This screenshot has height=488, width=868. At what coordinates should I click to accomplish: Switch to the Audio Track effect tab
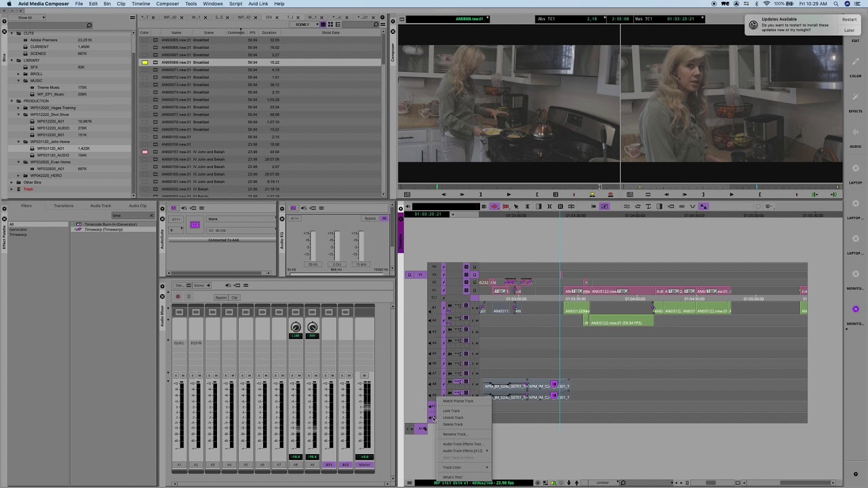[100, 205]
